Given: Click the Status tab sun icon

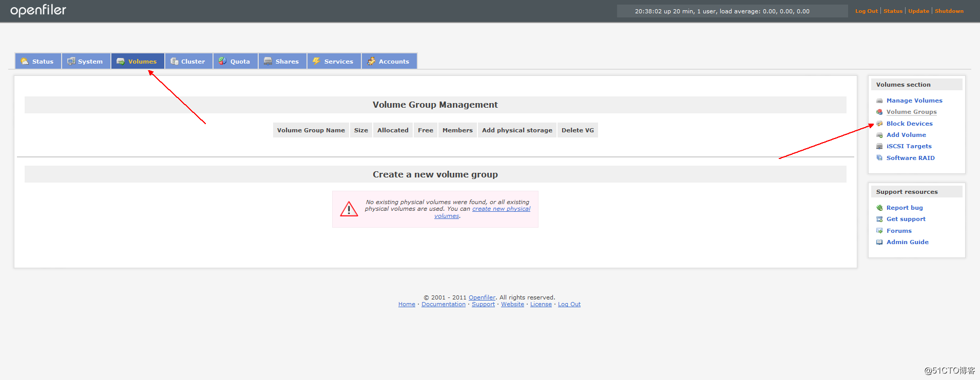Looking at the screenshot, I should [x=24, y=61].
